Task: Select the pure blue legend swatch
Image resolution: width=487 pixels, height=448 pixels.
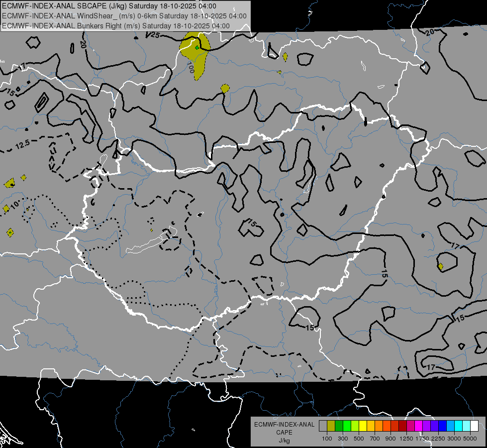Action: (443, 426)
